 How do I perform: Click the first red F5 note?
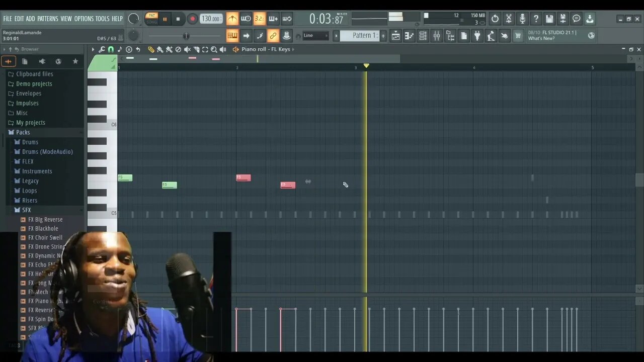[x=243, y=177]
